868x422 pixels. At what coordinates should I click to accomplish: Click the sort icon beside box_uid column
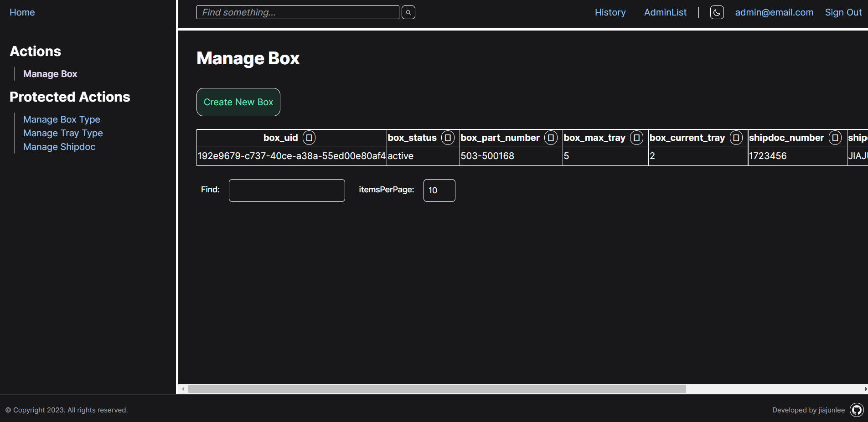coord(310,138)
